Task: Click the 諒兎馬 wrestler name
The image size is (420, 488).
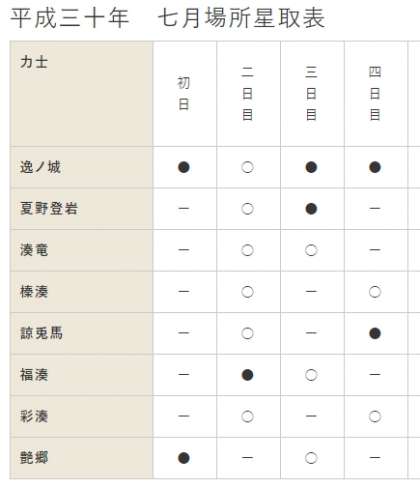Action: (x=41, y=333)
